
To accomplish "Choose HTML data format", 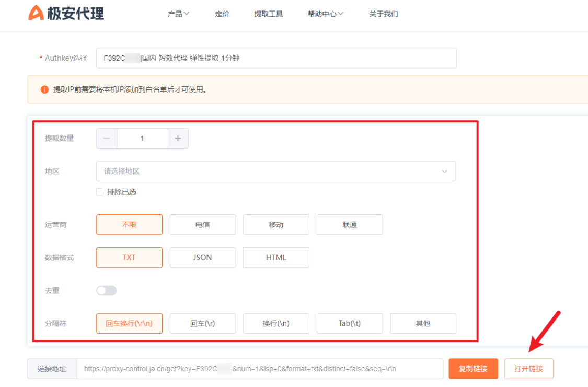I will click(276, 257).
